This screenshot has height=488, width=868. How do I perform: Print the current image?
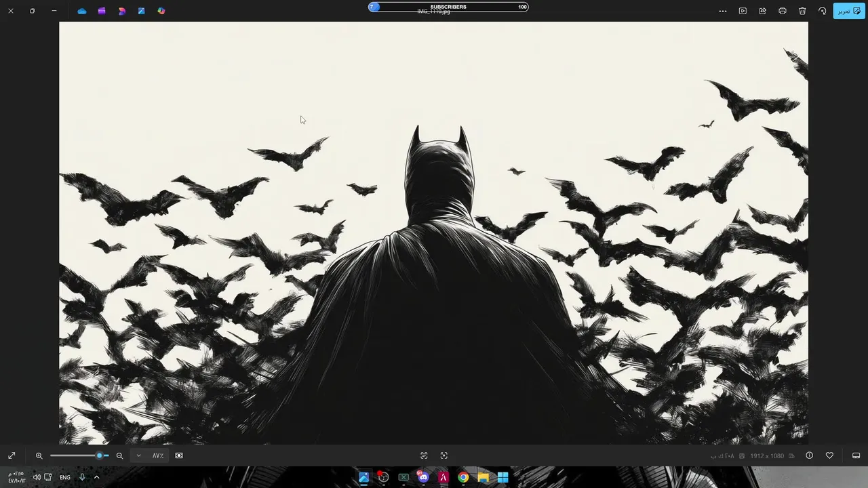point(783,11)
